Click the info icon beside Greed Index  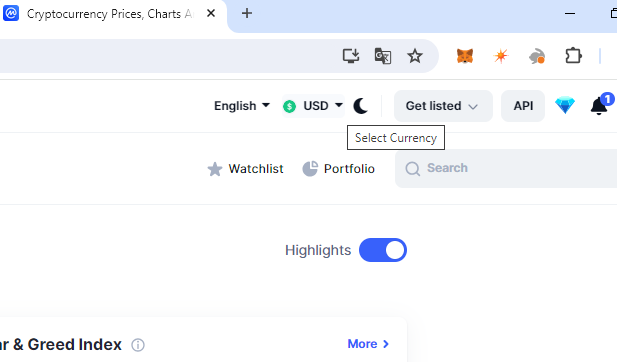point(138,345)
